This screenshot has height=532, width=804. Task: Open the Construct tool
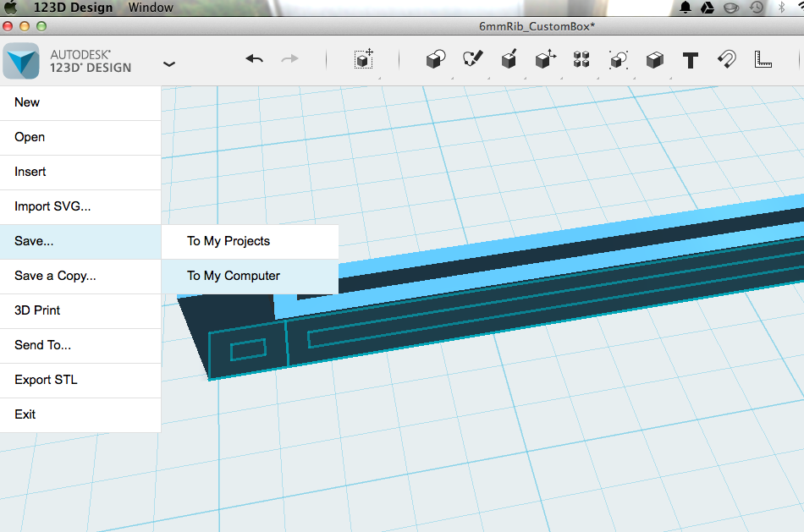pyautogui.click(x=509, y=59)
